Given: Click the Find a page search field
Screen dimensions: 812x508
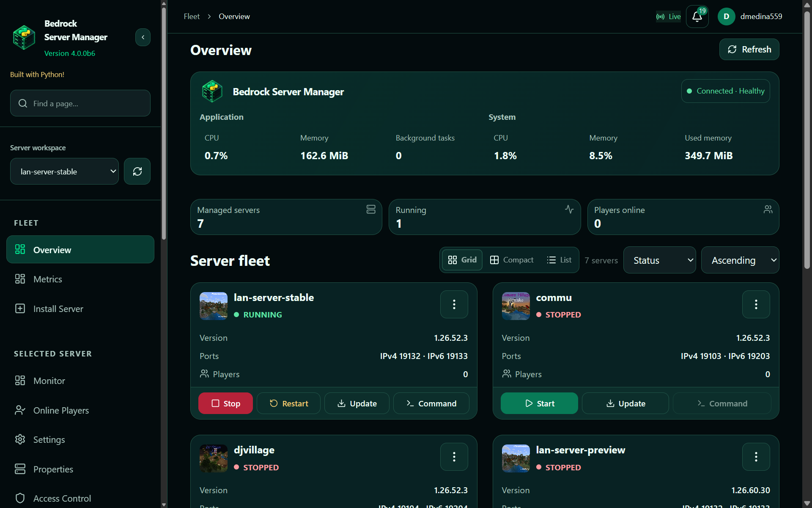Looking at the screenshot, I should coord(80,103).
